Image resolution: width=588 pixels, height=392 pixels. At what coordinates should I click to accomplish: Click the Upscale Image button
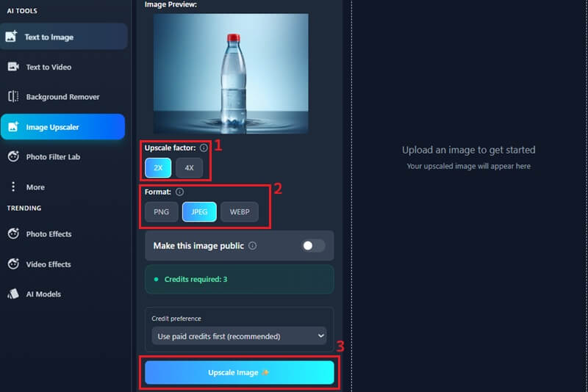[240, 372]
